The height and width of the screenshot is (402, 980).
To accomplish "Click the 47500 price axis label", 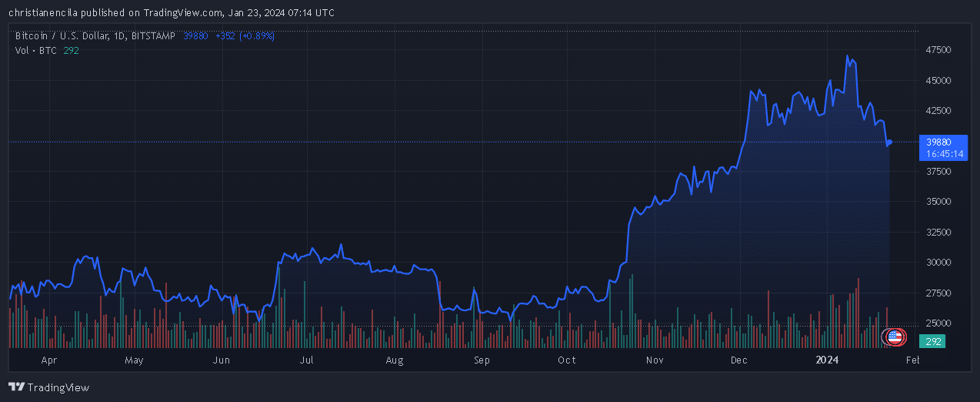I will point(939,50).
